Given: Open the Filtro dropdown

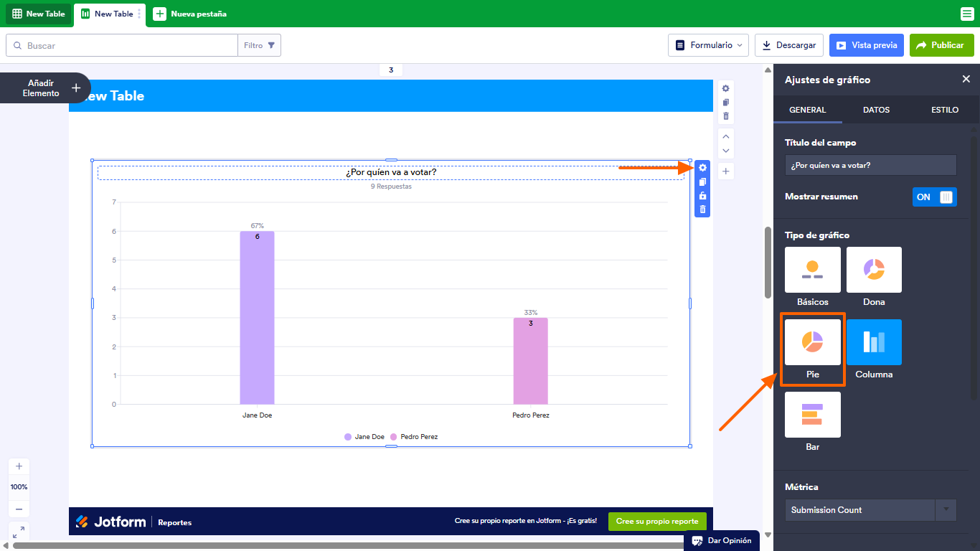Looking at the screenshot, I should [260, 44].
